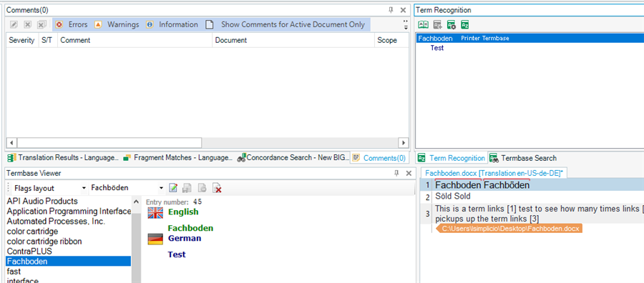Switch to Term Recognition tab
This screenshot has width=644, height=283.
(451, 158)
